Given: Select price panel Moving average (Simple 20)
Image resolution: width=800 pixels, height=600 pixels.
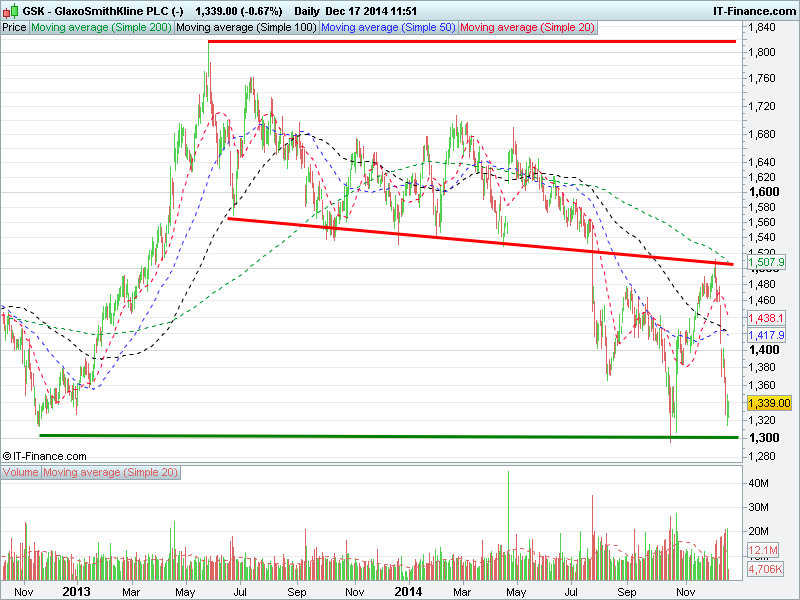Looking at the screenshot, I should tap(528, 28).
